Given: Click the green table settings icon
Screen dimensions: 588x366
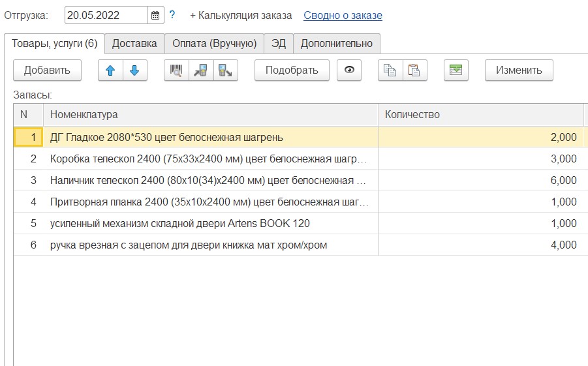Looking at the screenshot, I should 456,70.
